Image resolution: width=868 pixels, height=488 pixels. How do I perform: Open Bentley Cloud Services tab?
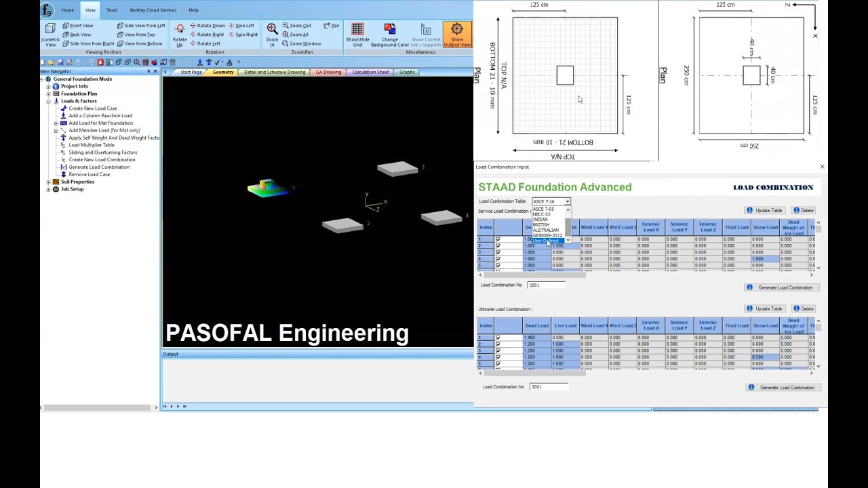tap(153, 10)
